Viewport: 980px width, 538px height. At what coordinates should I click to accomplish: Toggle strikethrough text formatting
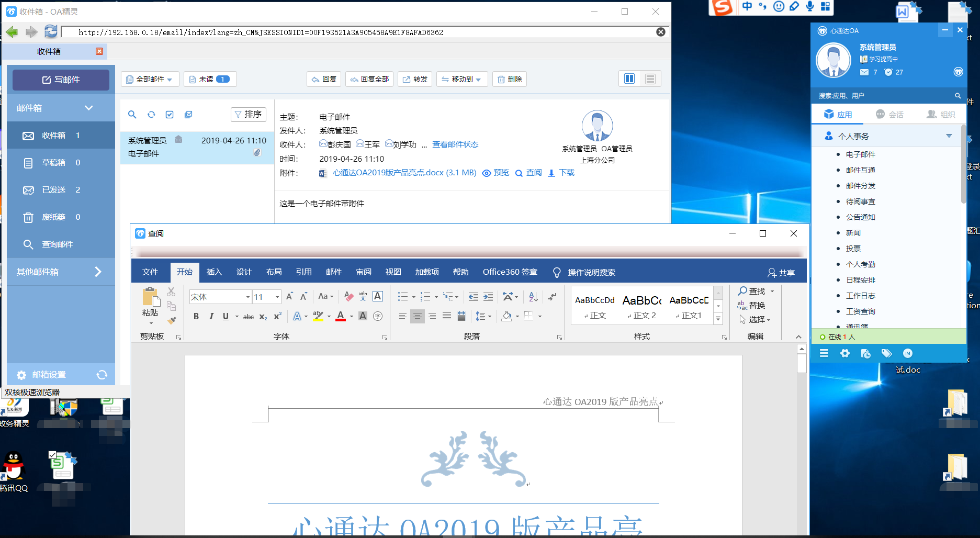(249, 316)
